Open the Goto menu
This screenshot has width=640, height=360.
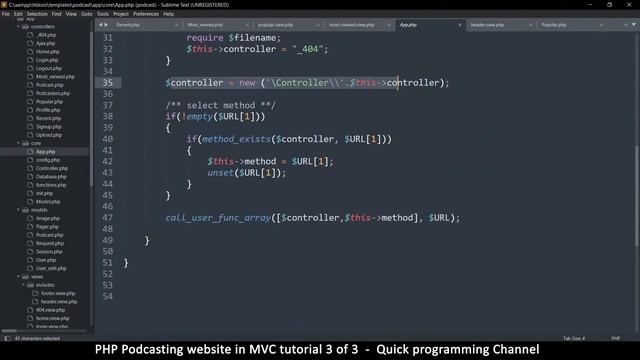point(87,14)
